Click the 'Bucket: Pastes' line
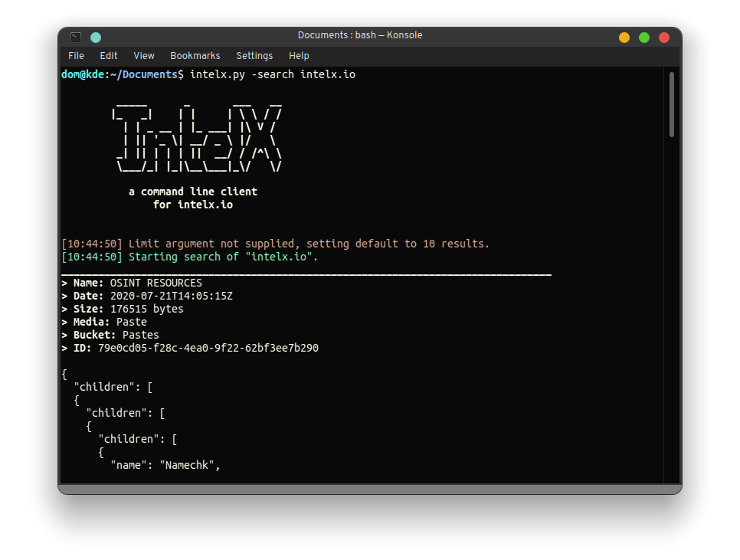 point(110,335)
